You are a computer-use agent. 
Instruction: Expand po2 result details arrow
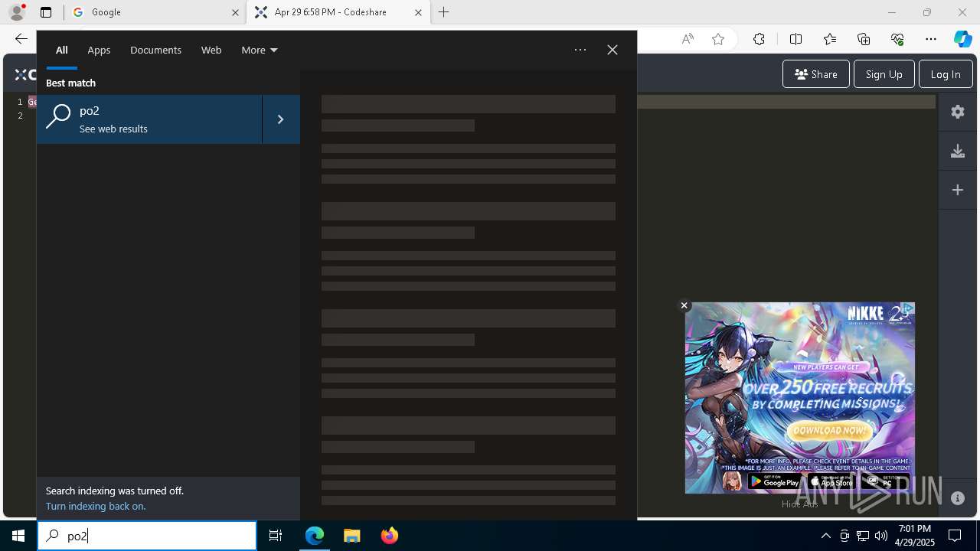pyautogui.click(x=281, y=119)
